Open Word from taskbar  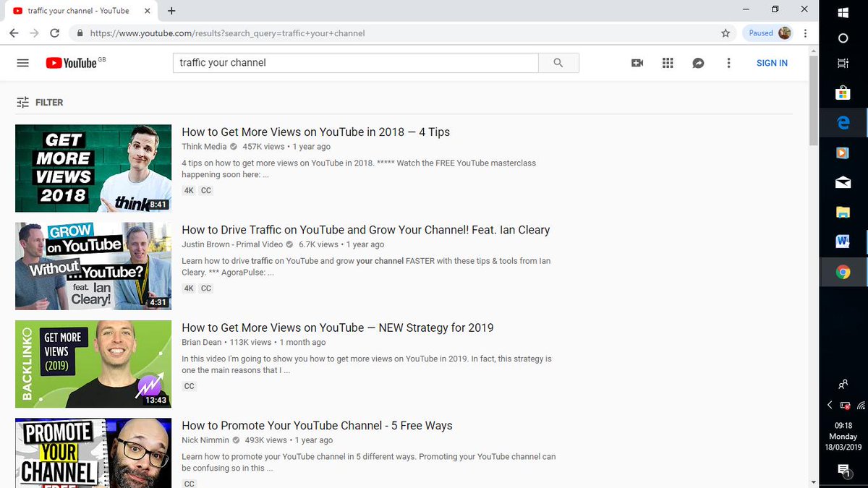pos(843,242)
